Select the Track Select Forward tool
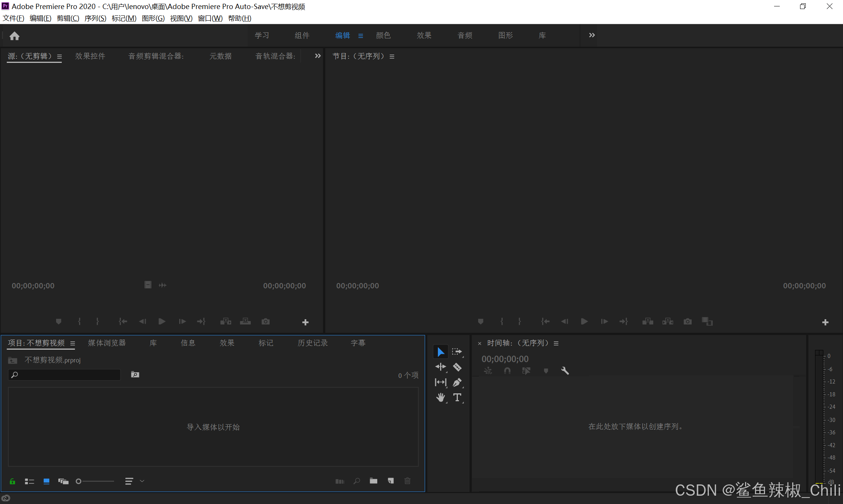Viewport: 843px width, 504px height. 457,352
